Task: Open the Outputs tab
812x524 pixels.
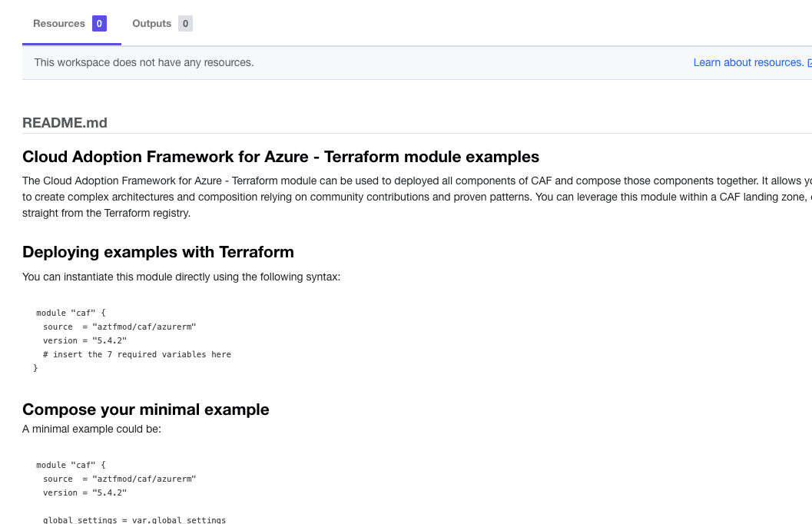Action: 151,24
